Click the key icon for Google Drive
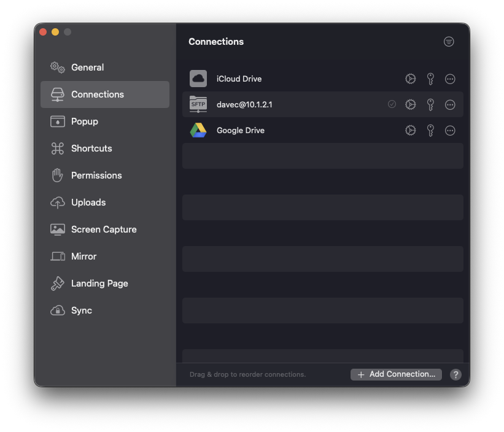Screen dimensions: 504x432 pyautogui.click(x=430, y=130)
